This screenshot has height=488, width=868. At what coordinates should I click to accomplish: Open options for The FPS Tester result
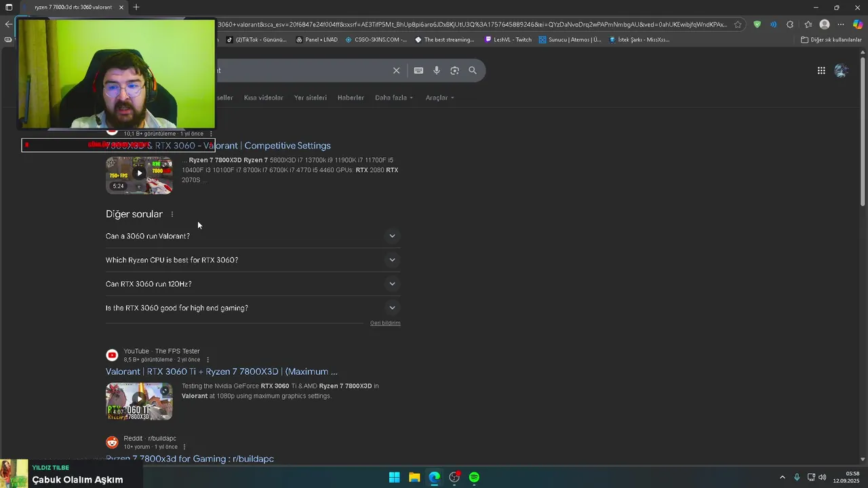[x=208, y=360]
